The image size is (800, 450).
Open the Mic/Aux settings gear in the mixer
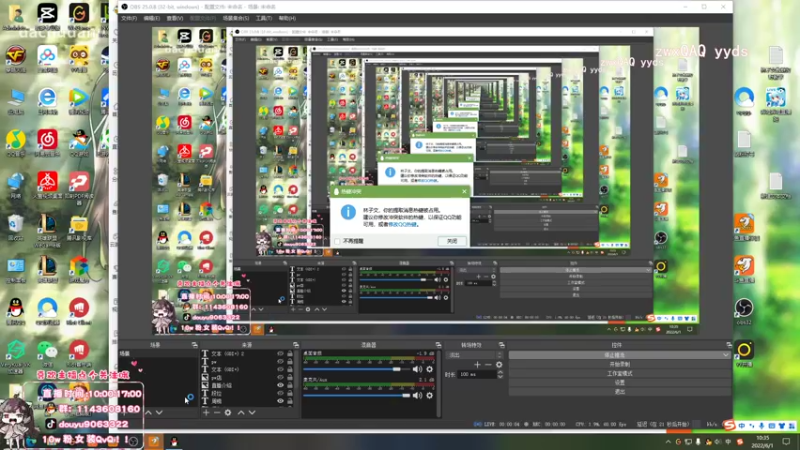(x=430, y=395)
